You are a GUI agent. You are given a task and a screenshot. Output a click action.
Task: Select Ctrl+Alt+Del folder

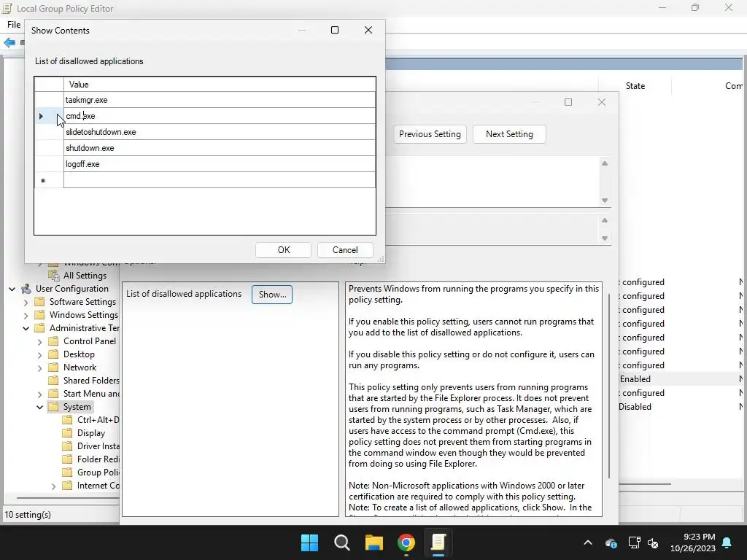pos(98,420)
